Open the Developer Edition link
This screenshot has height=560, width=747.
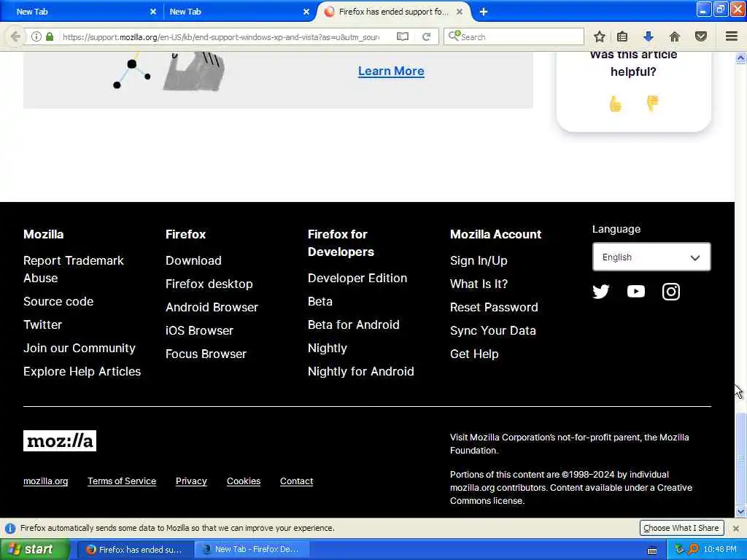point(357,278)
